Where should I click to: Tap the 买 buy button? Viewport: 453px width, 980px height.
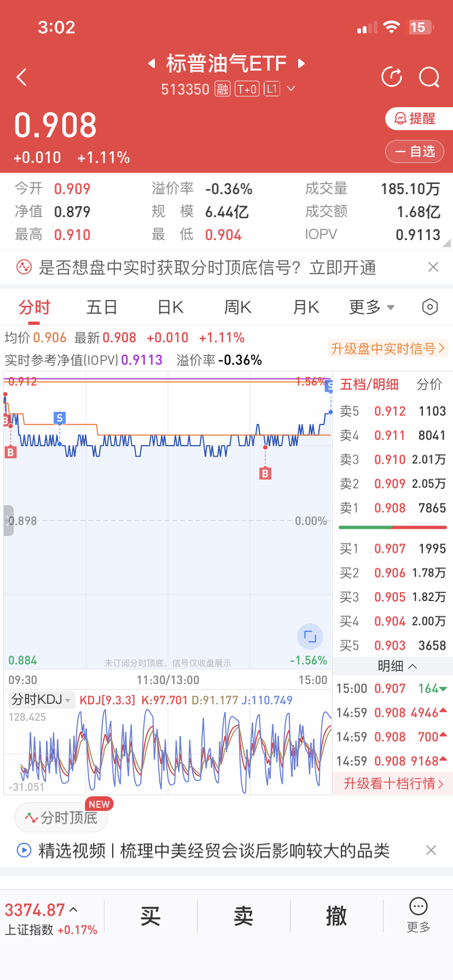(150, 915)
